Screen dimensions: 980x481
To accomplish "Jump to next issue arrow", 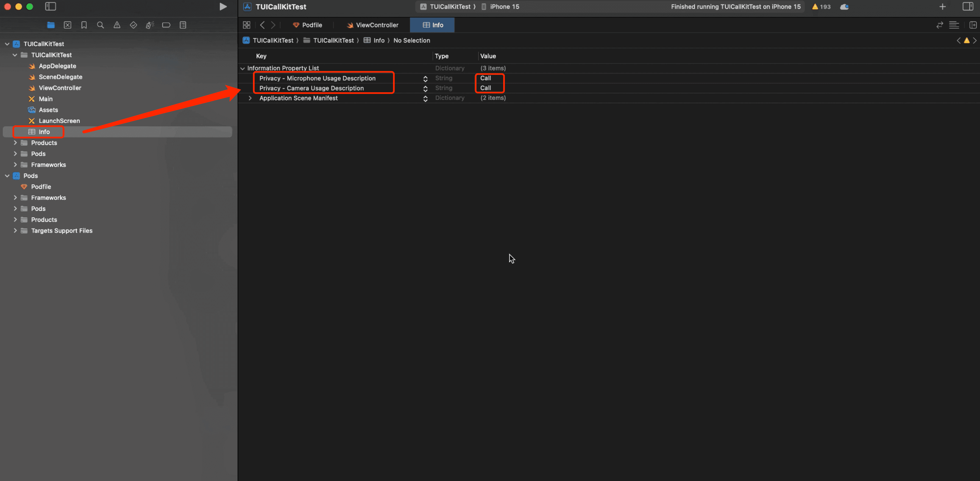I will (975, 40).
